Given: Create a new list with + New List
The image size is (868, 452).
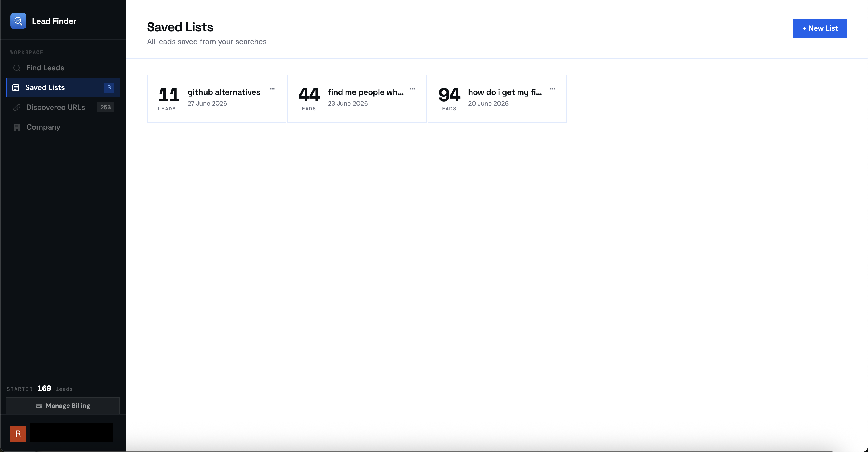Looking at the screenshot, I should [820, 28].
